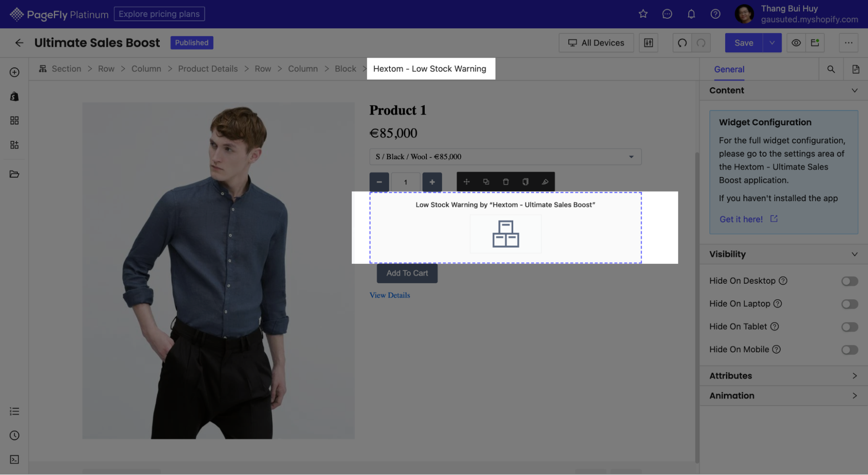
Task: Open the help question mark icon in top bar
Action: click(715, 14)
